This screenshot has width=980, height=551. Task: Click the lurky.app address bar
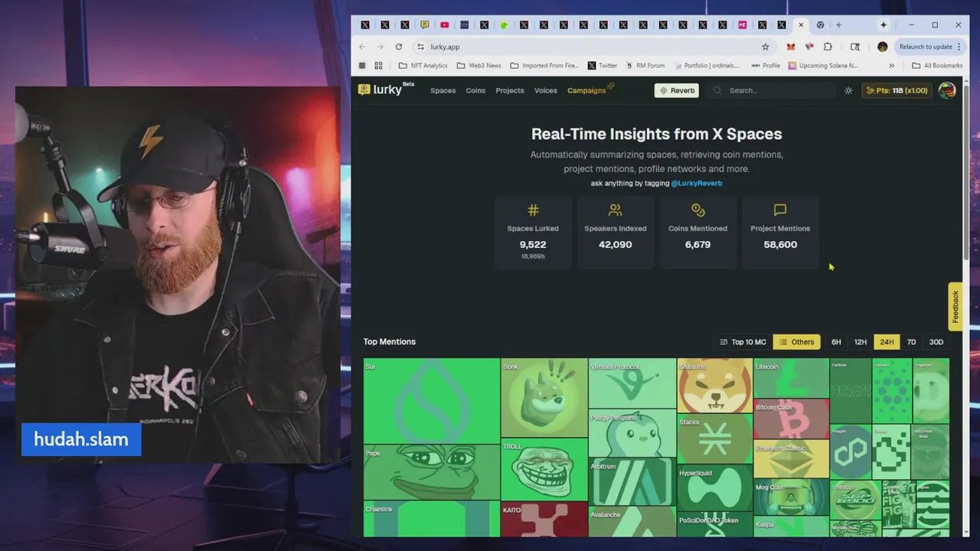point(593,47)
